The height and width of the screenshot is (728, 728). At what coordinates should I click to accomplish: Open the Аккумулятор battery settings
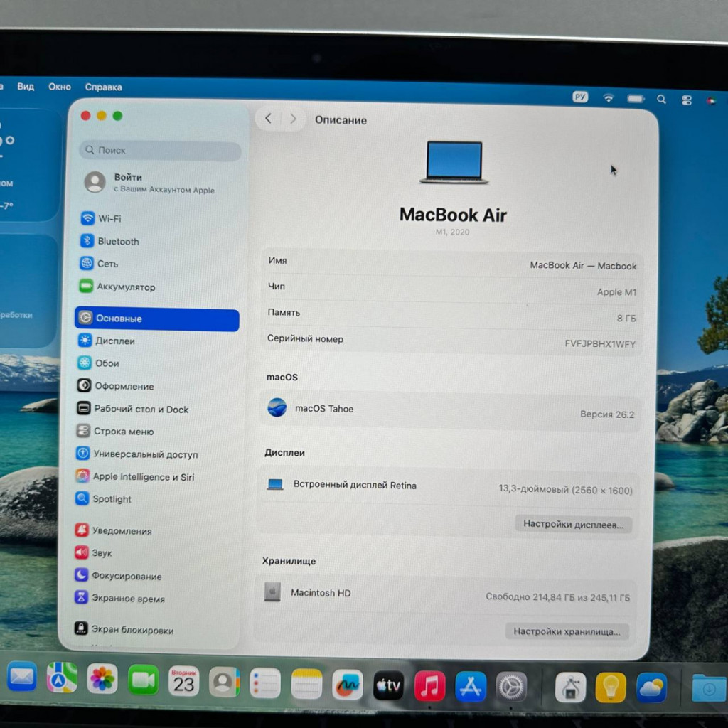(125, 287)
